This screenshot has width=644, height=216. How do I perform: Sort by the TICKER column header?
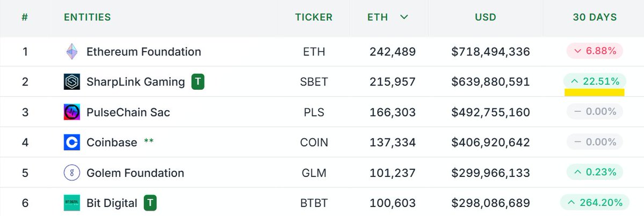pos(314,17)
